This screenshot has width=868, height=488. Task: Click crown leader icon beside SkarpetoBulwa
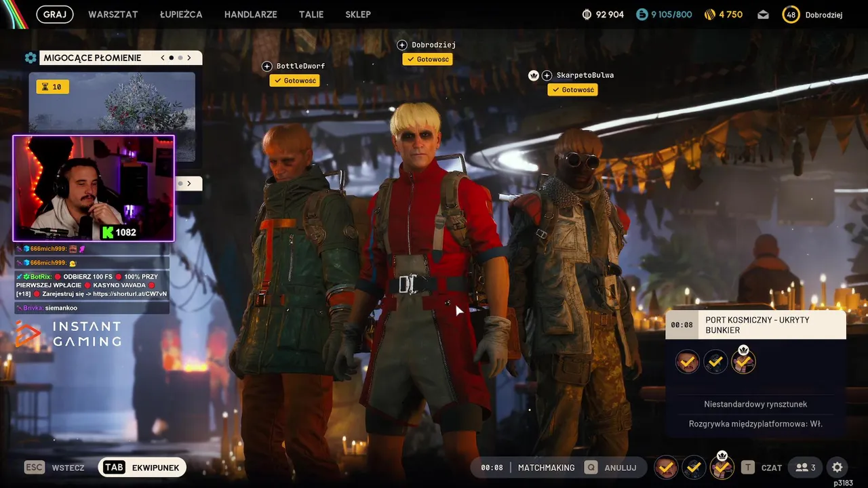click(x=534, y=75)
